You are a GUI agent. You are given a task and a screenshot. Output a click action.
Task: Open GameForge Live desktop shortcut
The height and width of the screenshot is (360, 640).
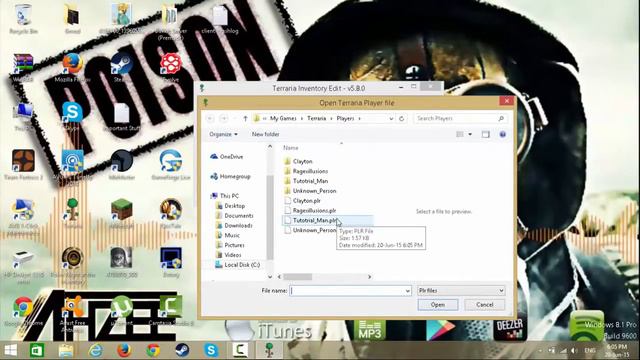click(171, 164)
